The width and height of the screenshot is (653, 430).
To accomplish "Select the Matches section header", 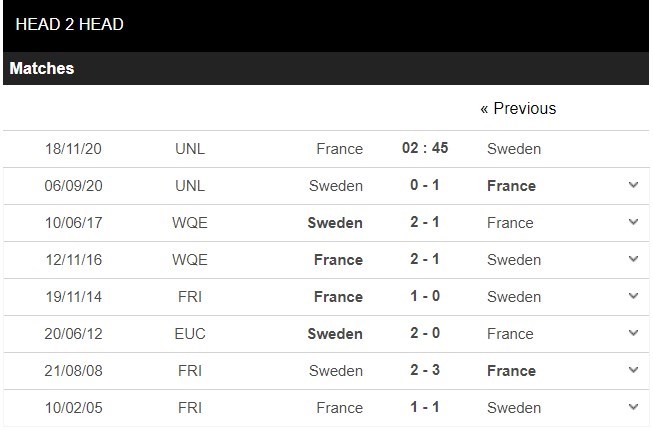I will tap(42, 69).
